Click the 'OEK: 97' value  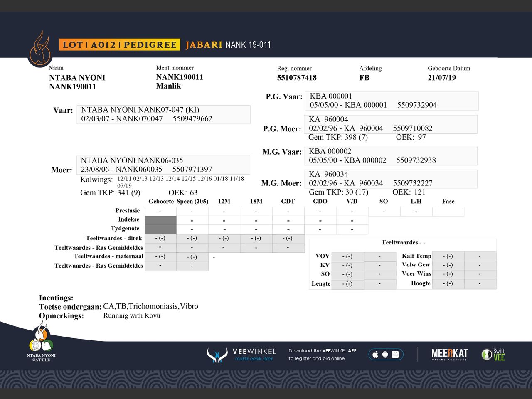click(x=411, y=138)
